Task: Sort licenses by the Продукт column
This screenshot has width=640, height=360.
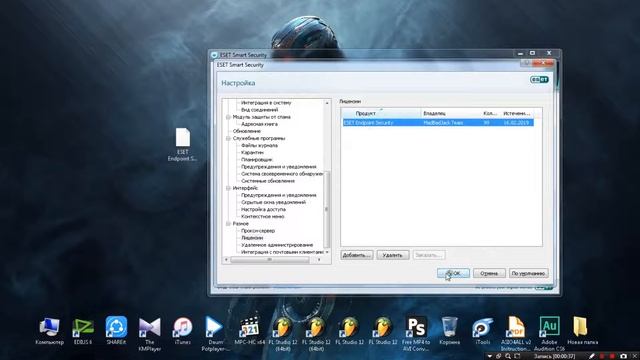Action: [381, 113]
